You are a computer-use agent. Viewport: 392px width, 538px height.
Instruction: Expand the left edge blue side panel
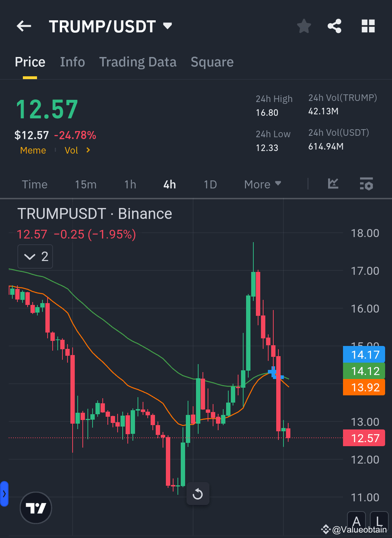coord(4,494)
